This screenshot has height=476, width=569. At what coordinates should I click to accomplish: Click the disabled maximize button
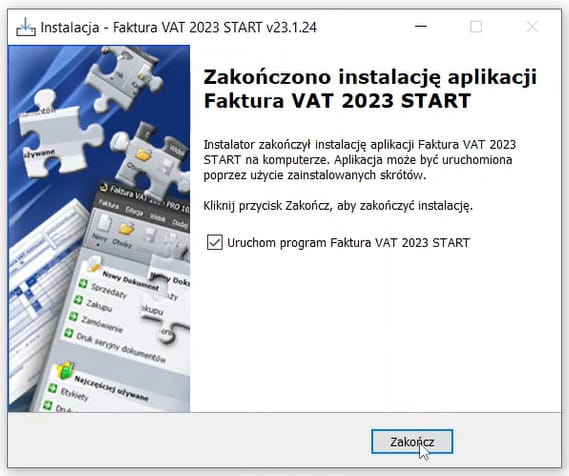click(476, 26)
